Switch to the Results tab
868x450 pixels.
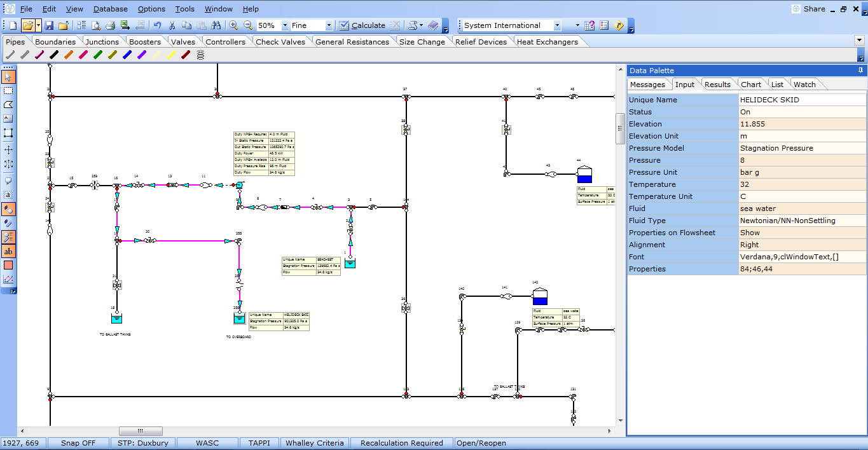click(x=717, y=85)
